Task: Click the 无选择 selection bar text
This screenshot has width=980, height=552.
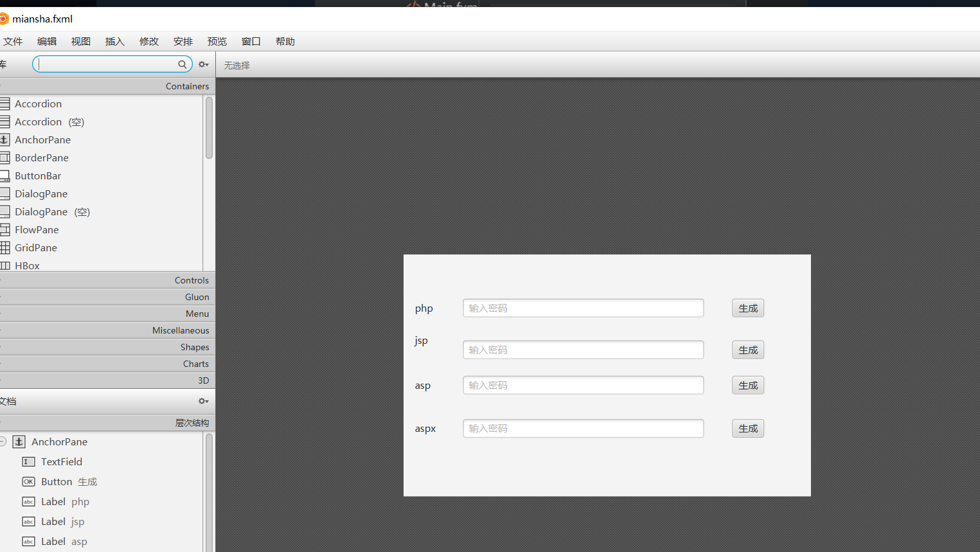Action: tap(236, 66)
